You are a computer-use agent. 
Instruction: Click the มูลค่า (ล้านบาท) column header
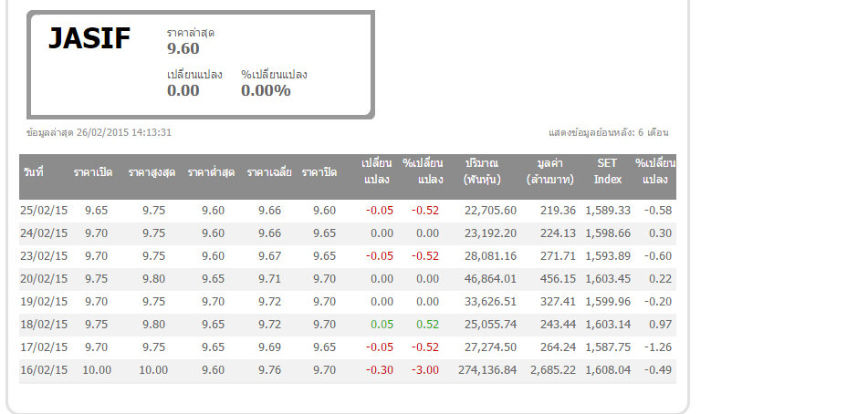coord(550,171)
